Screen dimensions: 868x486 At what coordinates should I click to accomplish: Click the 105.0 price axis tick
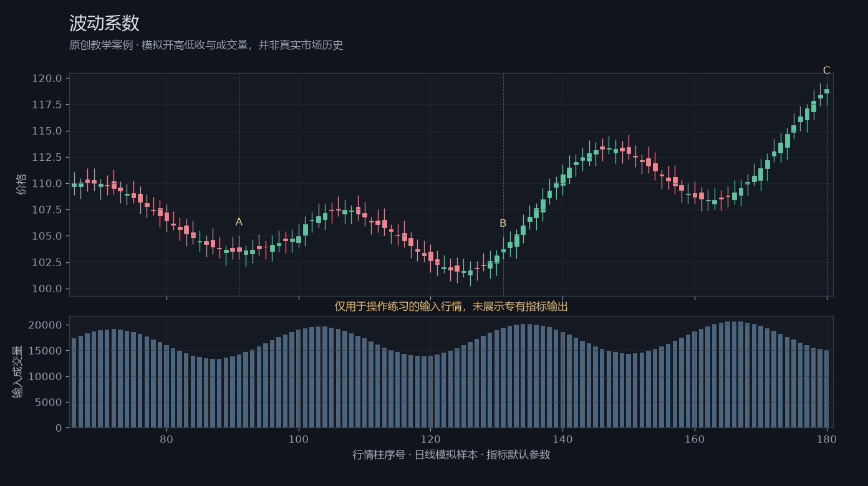[47, 236]
